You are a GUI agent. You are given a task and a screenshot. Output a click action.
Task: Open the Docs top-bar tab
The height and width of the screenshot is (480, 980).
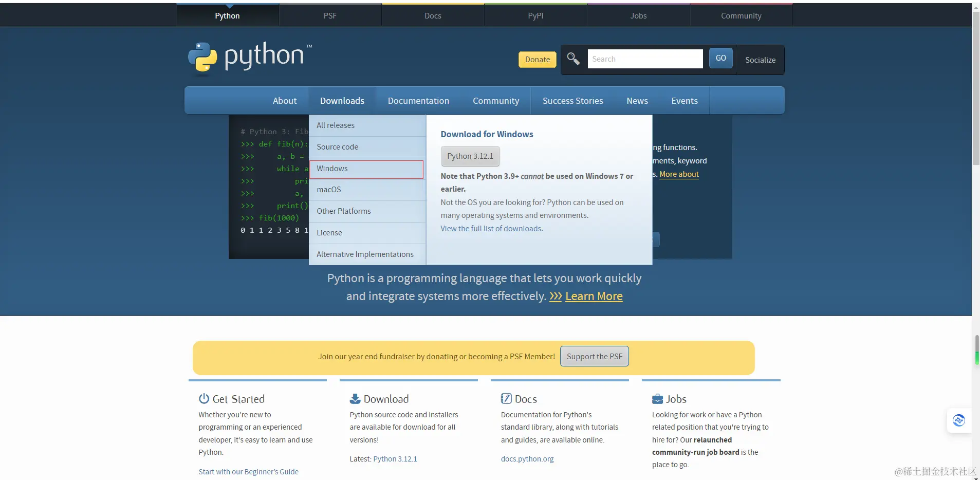pyautogui.click(x=433, y=15)
